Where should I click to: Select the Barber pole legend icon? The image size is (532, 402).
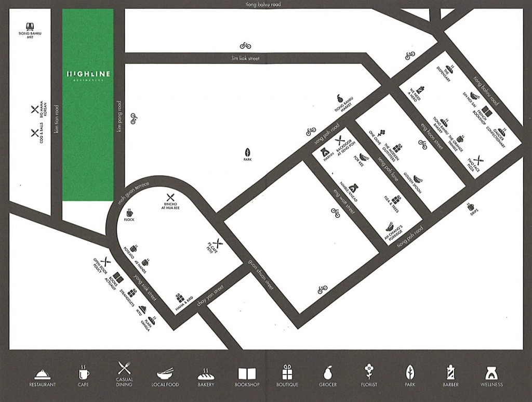tap(450, 372)
